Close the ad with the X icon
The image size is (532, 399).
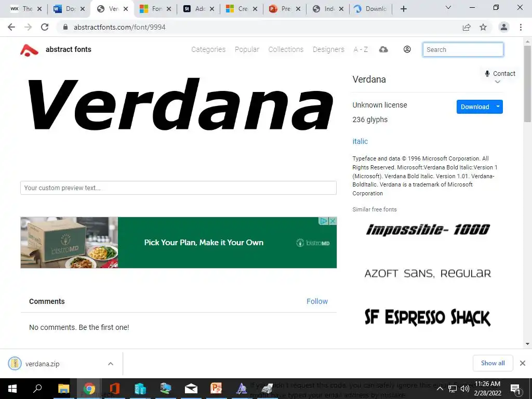point(333,221)
